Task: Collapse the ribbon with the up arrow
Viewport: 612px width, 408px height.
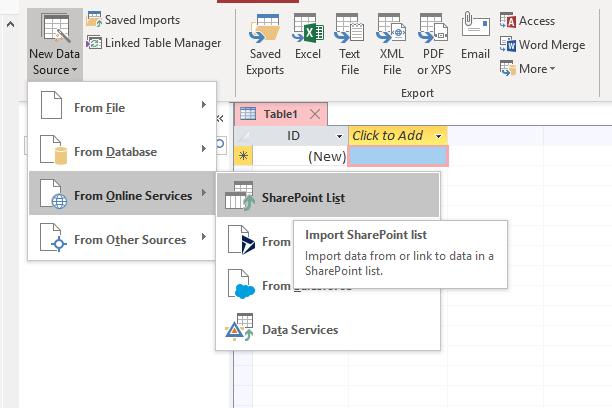Action: coord(11,25)
